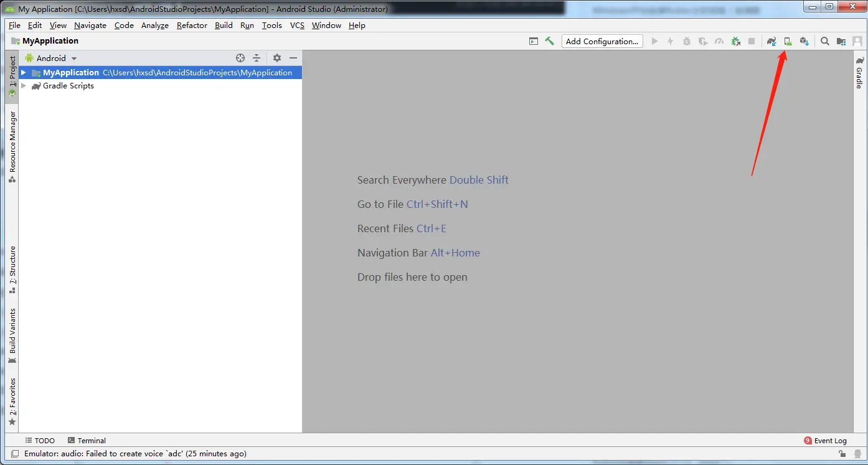Click the select run/debug target icon
This screenshot has width=868, height=465.
[x=534, y=41]
